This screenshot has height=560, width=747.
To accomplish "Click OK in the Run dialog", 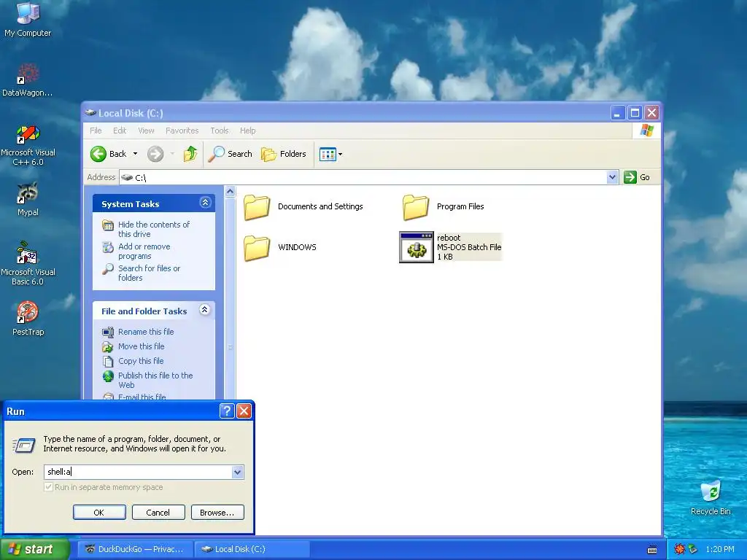I will [x=99, y=513].
